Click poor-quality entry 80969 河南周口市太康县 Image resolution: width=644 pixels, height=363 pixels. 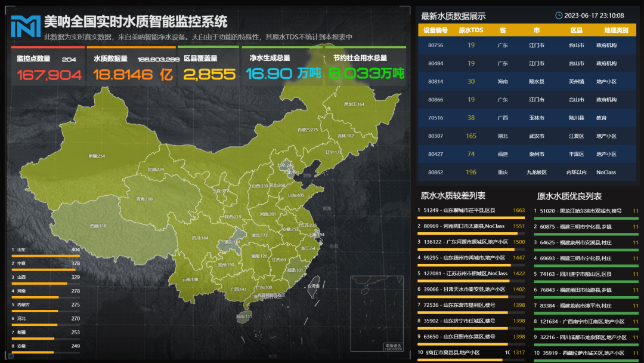(x=471, y=228)
